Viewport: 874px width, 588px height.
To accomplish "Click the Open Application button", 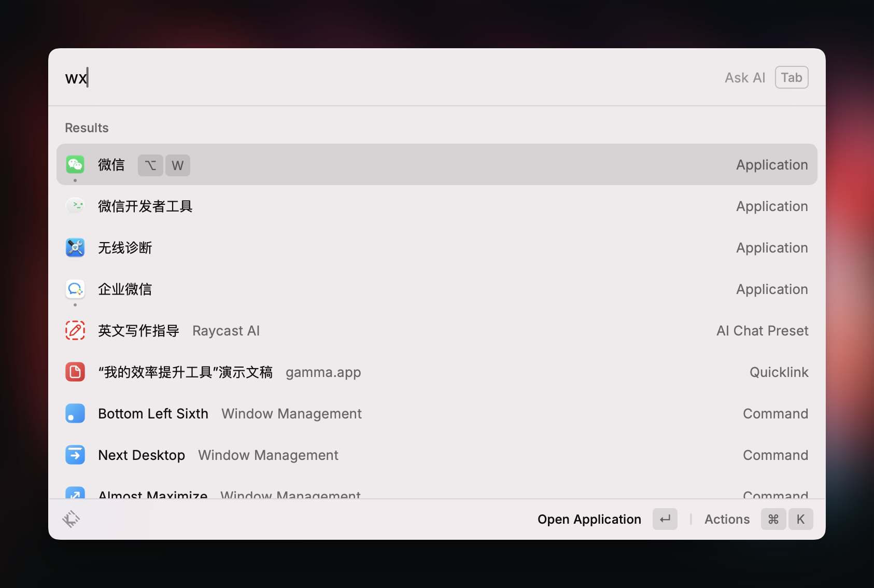I will 589,519.
